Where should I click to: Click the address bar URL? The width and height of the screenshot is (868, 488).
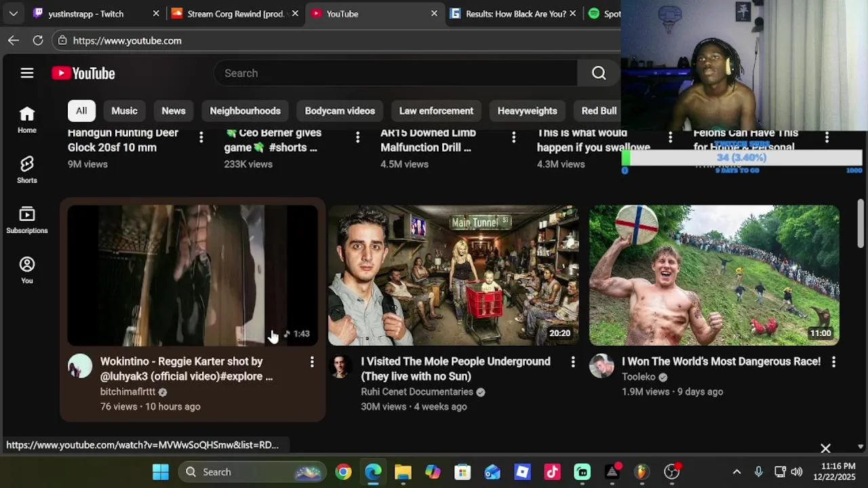coord(127,41)
